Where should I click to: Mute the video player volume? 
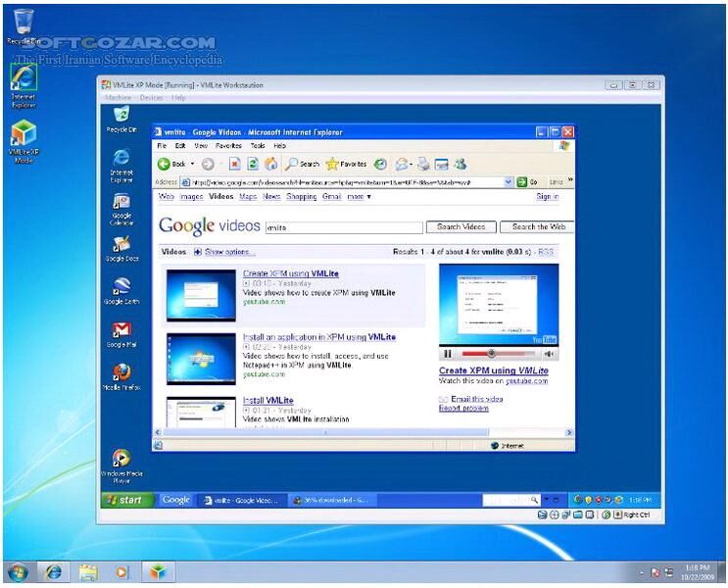pos(550,354)
